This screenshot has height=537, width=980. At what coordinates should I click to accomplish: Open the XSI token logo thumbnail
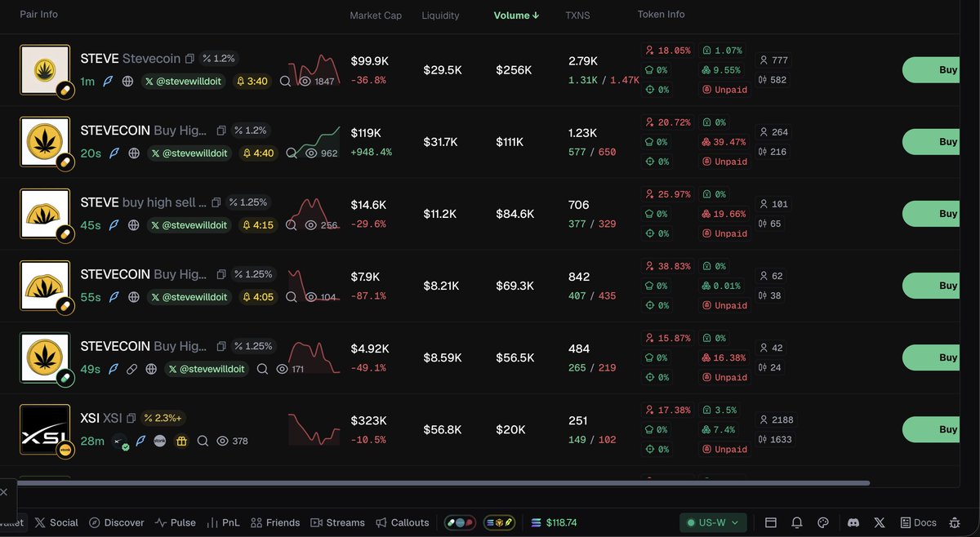[44, 429]
